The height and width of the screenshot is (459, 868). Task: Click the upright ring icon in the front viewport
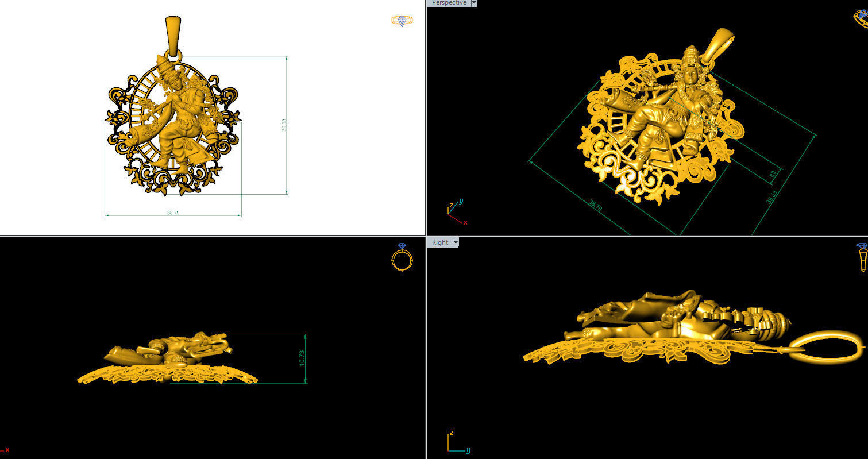pos(402,257)
